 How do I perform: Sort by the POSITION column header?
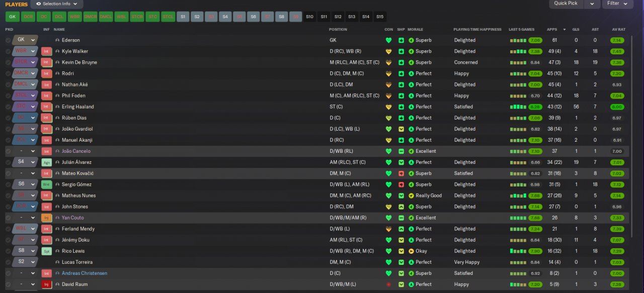(338, 30)
